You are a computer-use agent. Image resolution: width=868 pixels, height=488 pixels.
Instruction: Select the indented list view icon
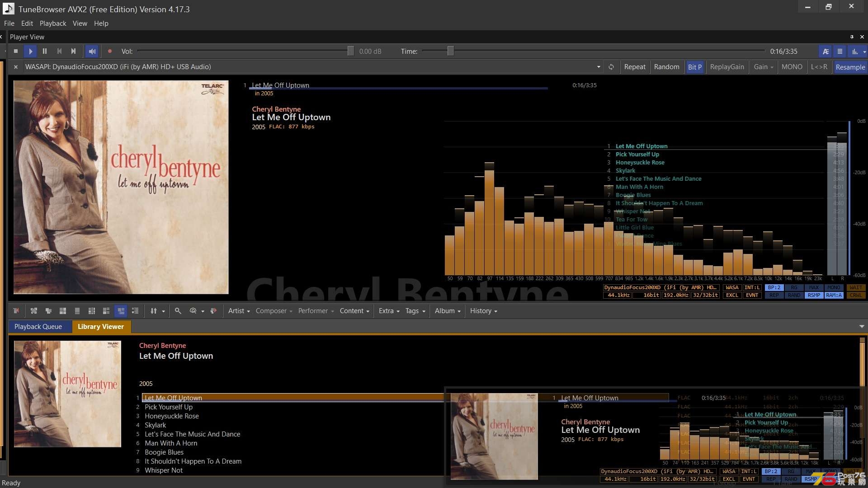point(135,311)
